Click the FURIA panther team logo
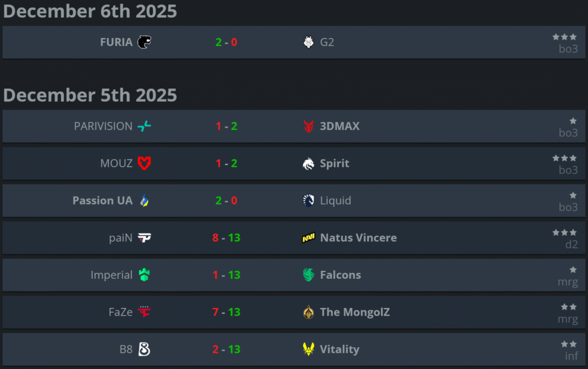The width and height of the screenshot is (588, 369). pyautogui.click(x=144, y=42)
